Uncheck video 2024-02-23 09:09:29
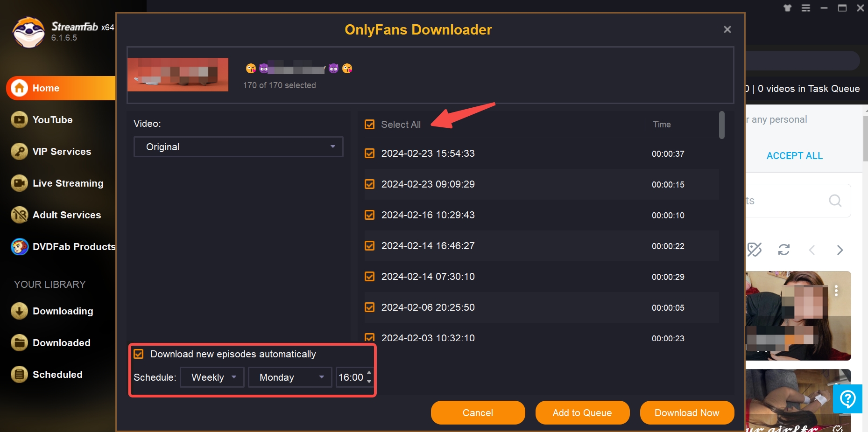The image size is (868, 432). point(369,184)
